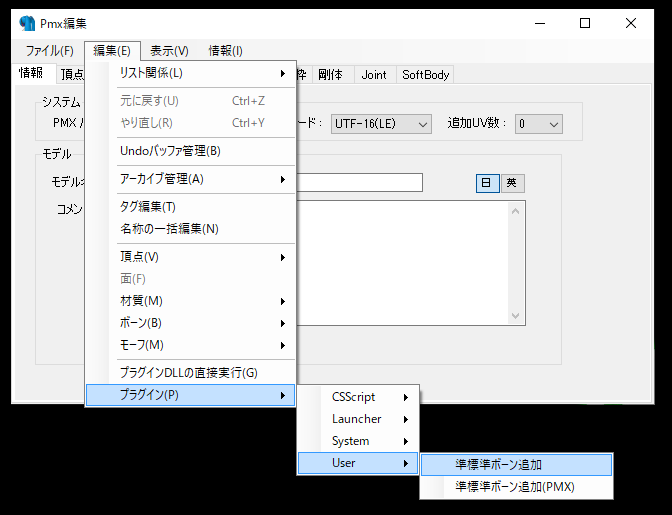Switch to the Joint tab

(374, 75)
